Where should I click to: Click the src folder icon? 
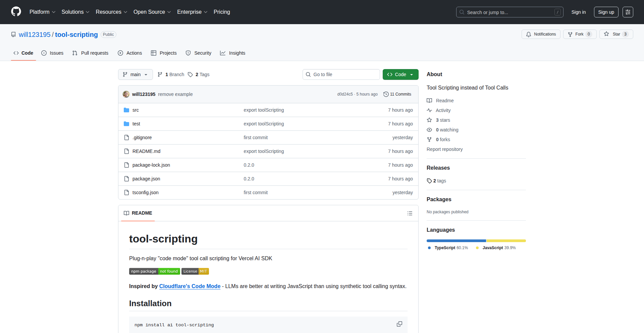point(126,110)
